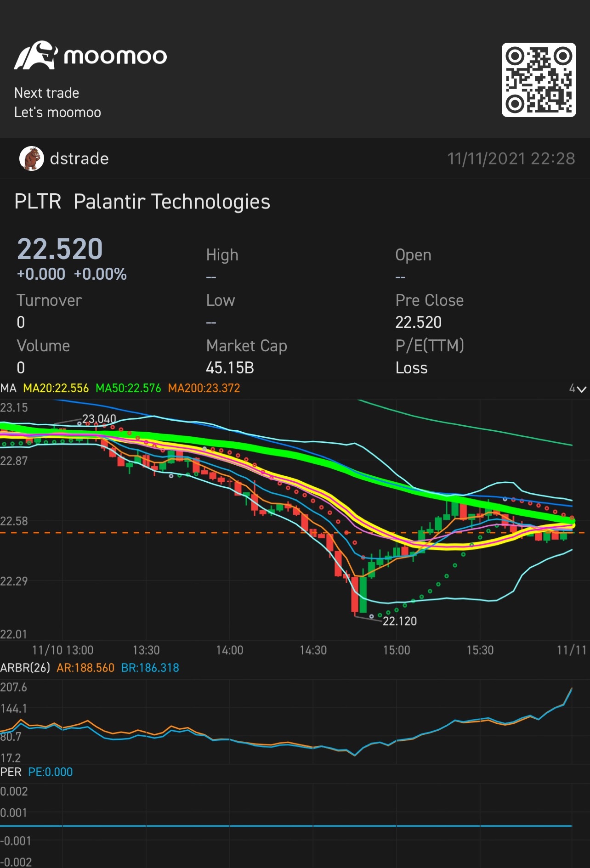
Task: Tap the 22.520 current price
Action: tap(60, 249)
